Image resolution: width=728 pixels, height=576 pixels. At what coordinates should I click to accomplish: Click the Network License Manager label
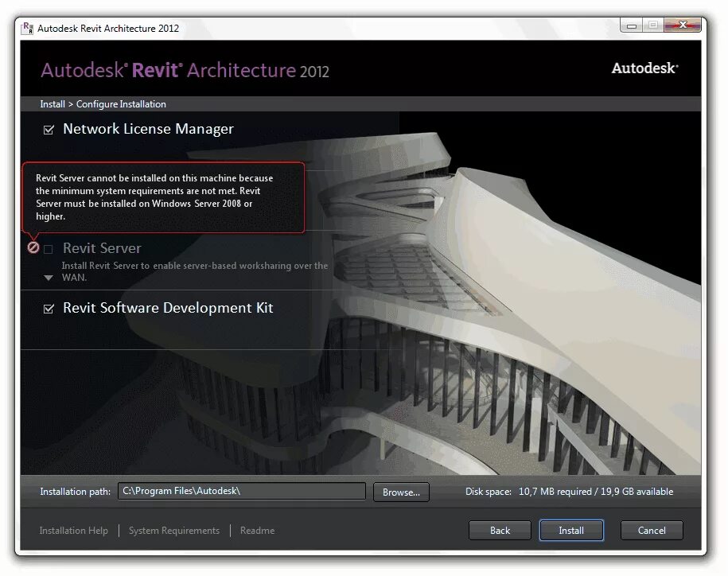click(x=148, y=129)
